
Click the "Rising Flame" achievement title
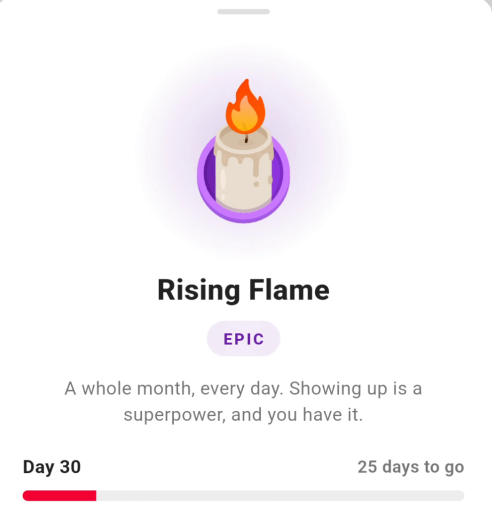243,290
